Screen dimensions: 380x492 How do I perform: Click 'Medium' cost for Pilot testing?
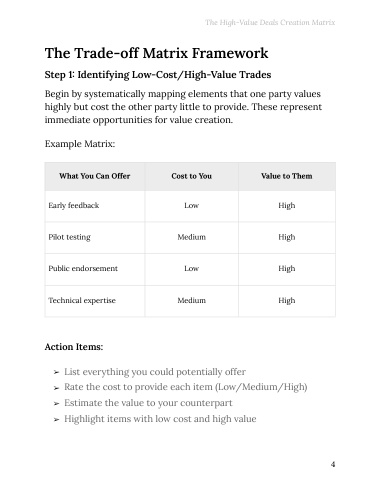coord(191,237)
